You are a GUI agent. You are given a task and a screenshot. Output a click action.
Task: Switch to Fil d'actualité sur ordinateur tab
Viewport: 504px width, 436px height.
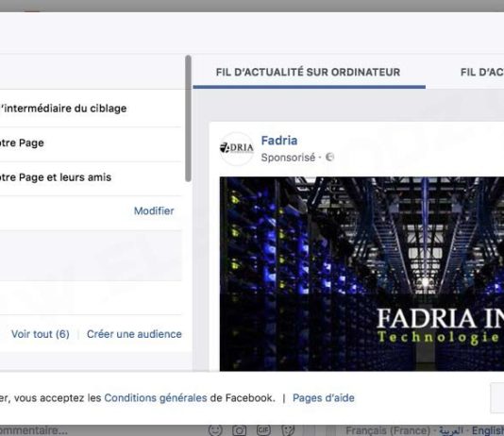tap(309, 73)
